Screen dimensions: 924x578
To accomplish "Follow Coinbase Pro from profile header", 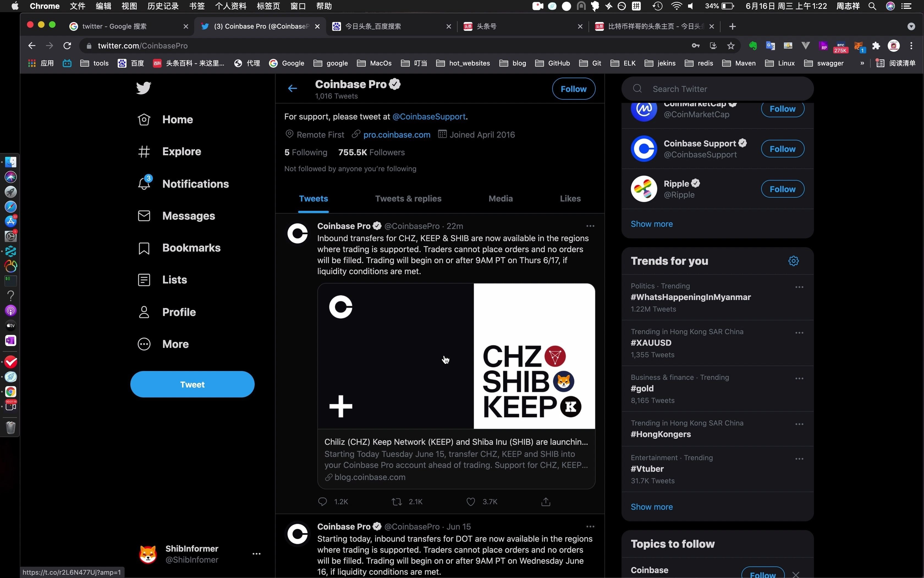I will (573, 89).
